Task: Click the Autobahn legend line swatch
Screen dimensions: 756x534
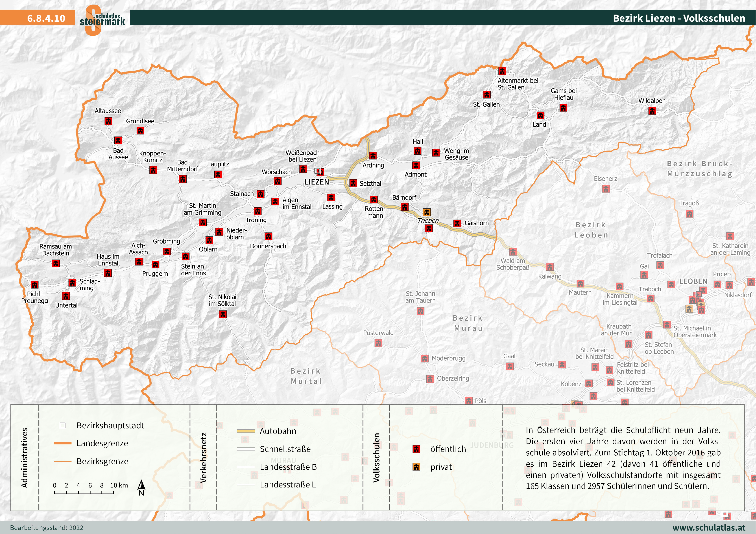Action: [x=246, y=431]
